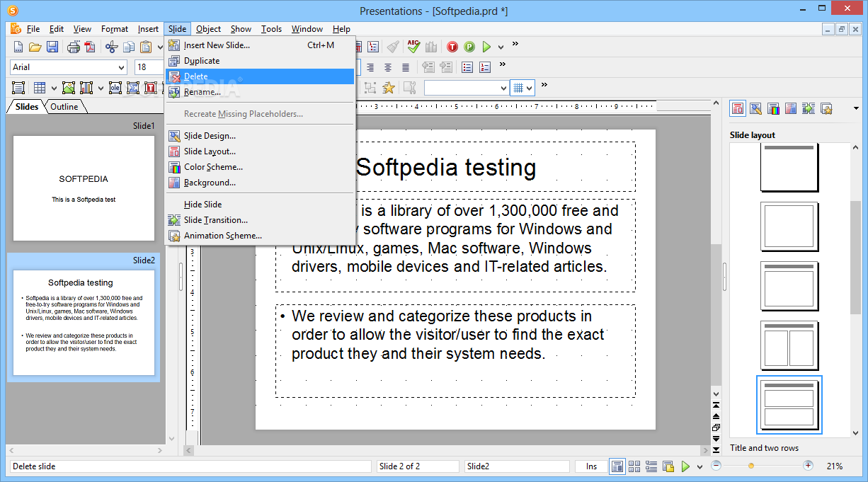Run the ABC spell check icon

pos(413,47)
